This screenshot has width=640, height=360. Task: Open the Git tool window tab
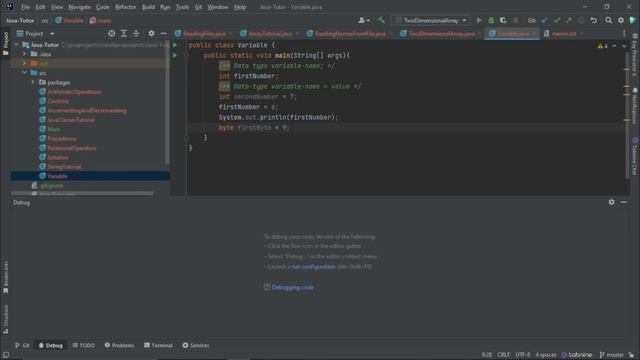click(x=22, y=345)
